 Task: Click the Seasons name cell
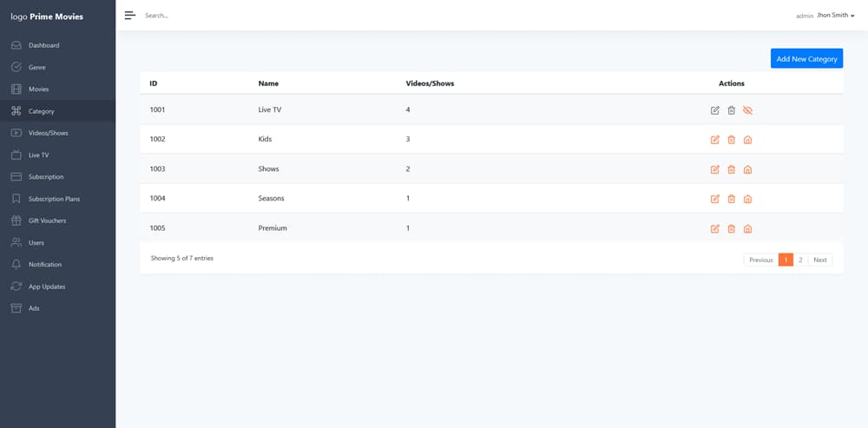click(x=271, y=198)
